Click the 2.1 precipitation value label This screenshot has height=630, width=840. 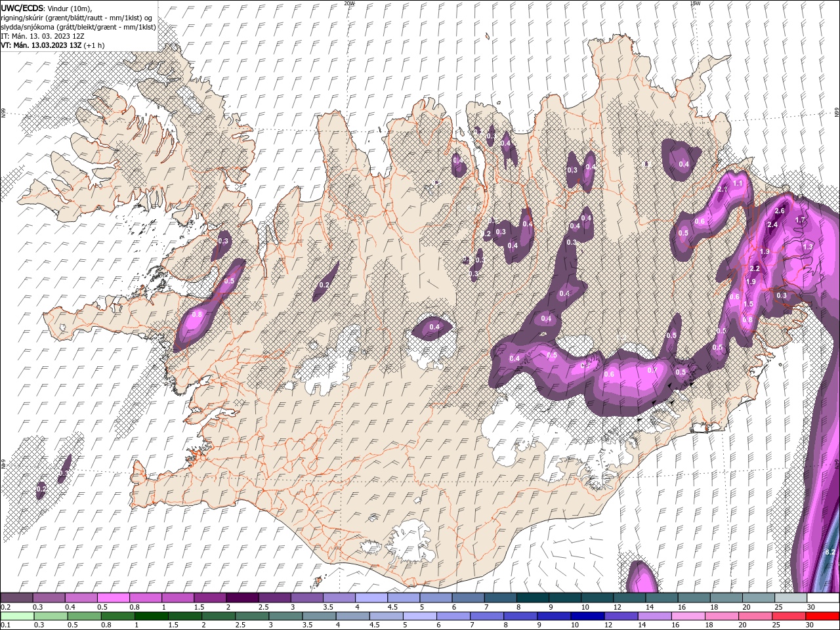coord(723,190)
